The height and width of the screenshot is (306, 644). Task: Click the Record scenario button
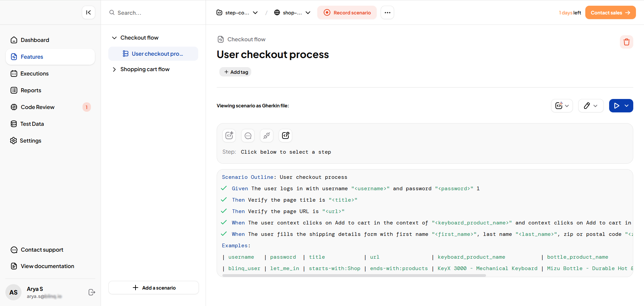click(347, 13)
